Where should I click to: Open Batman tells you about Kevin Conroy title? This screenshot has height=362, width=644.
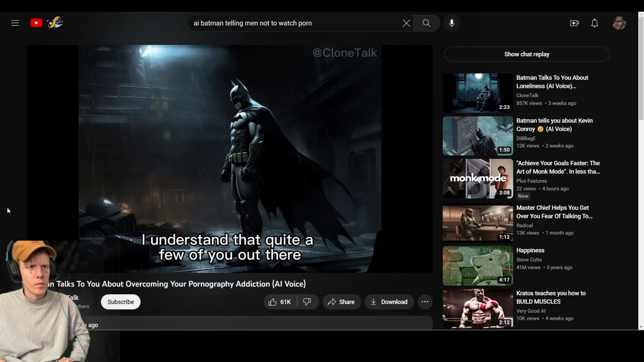tap(554, 125)
